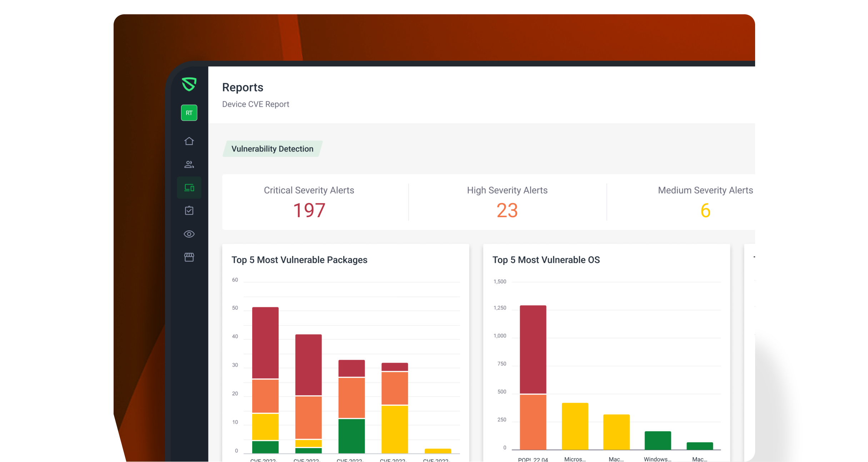The height and width of the screenshot is (462, 868).
Task: Open the RT account avatar
Action: tap(189, 113)
